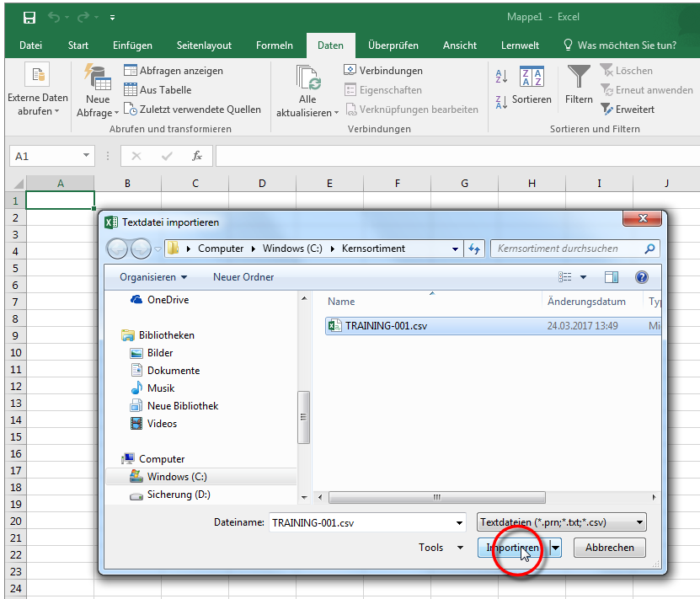Image resolution: width=700 pixels, height=599 pixels.
Task: Open Externe Daten abrufen
Action: tap(38, 93)
